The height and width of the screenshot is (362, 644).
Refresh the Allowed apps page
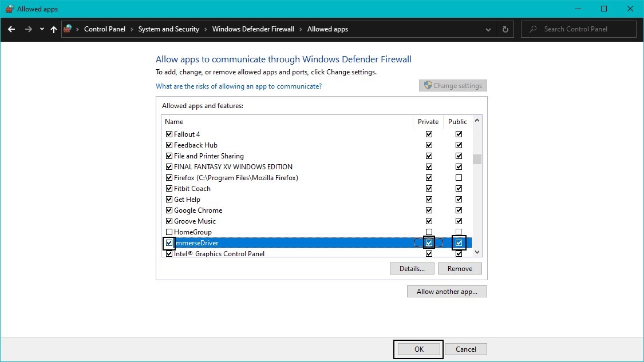tap(505, 29)
